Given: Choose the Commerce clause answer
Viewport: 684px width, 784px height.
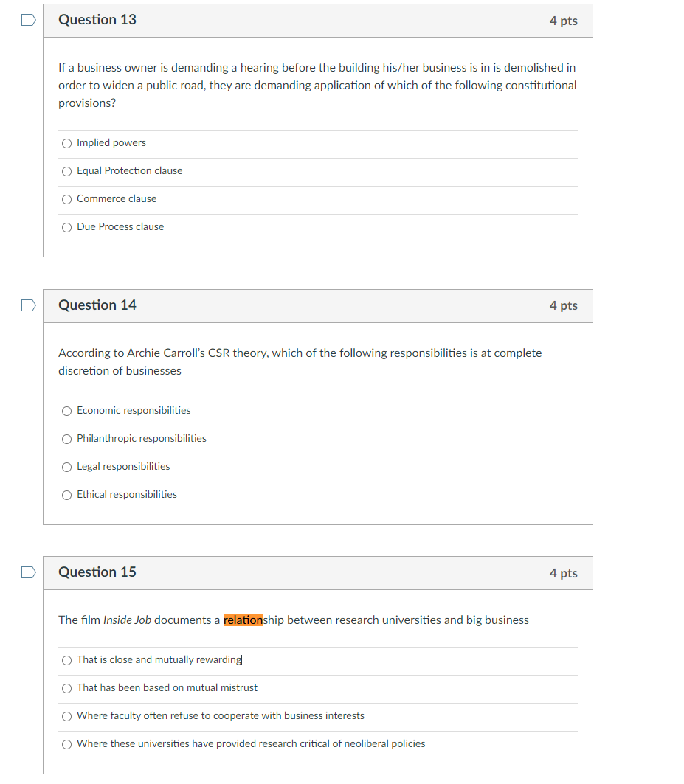Looking at the screenshot, I should 66,199.
